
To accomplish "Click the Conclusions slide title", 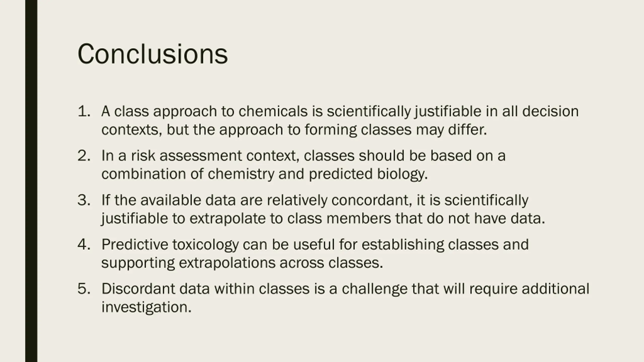I will [153, 54].
